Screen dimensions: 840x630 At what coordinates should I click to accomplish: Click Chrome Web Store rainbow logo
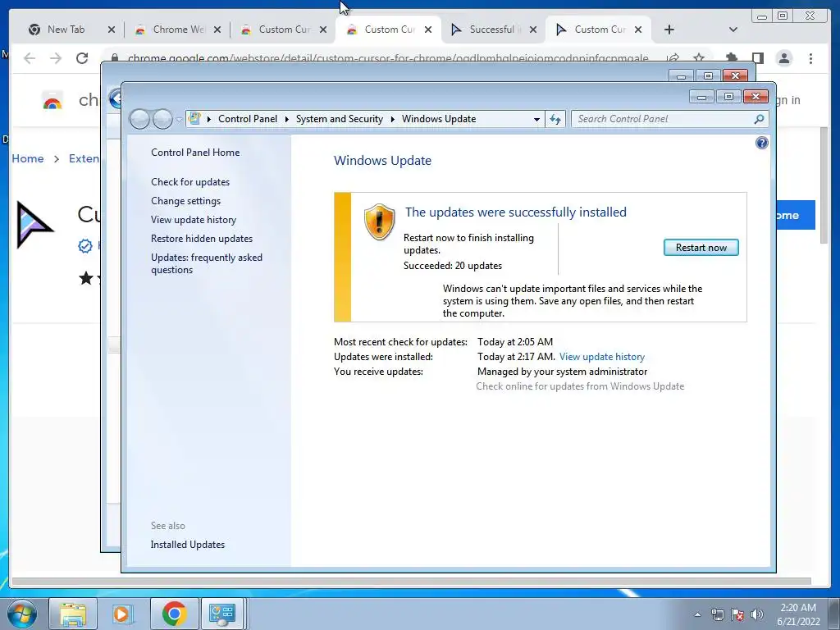pos(52,101)
